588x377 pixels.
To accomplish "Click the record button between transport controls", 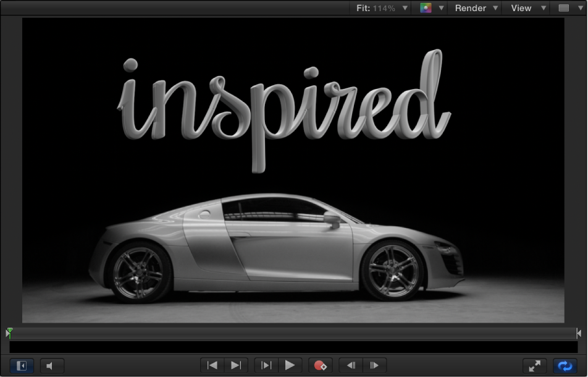I will tap(321, 365).
